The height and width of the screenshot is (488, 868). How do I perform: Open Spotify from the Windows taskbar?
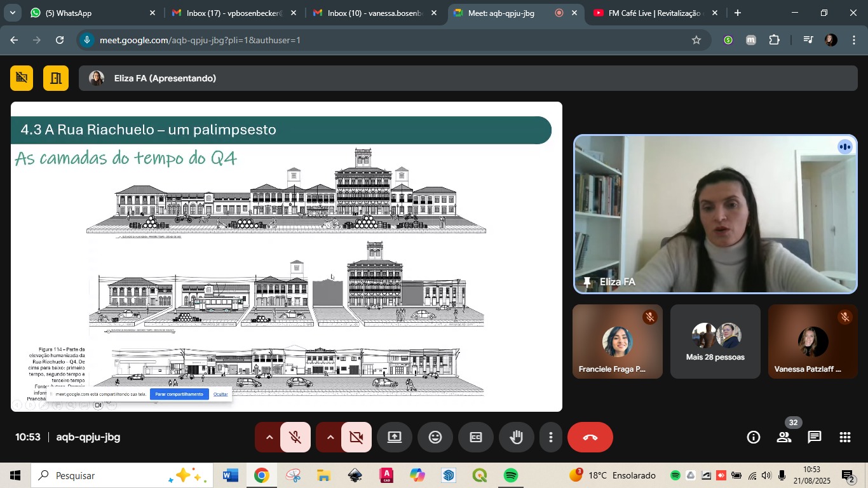(x=510, y=475)
